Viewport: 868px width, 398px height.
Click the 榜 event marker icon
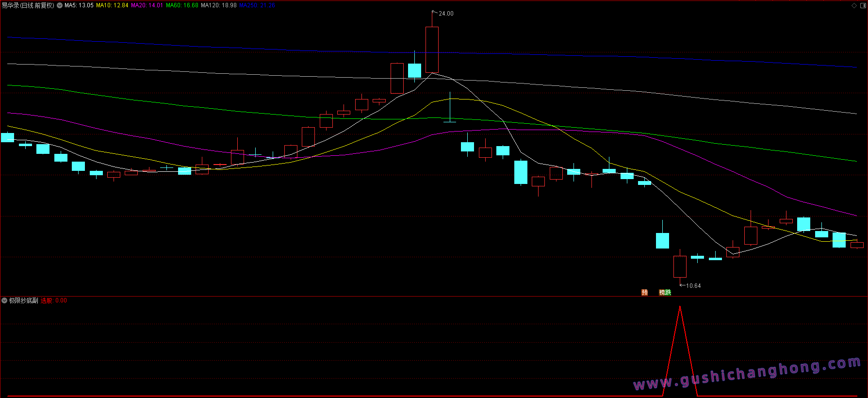(662, 292)
